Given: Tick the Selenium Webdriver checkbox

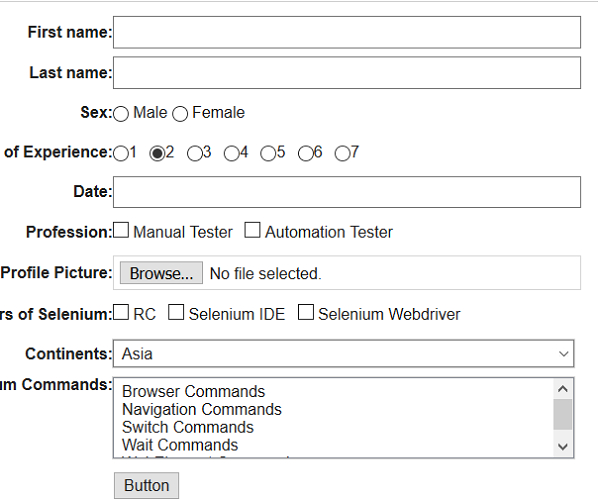Looking at the screenshot, I should point(306,313).
